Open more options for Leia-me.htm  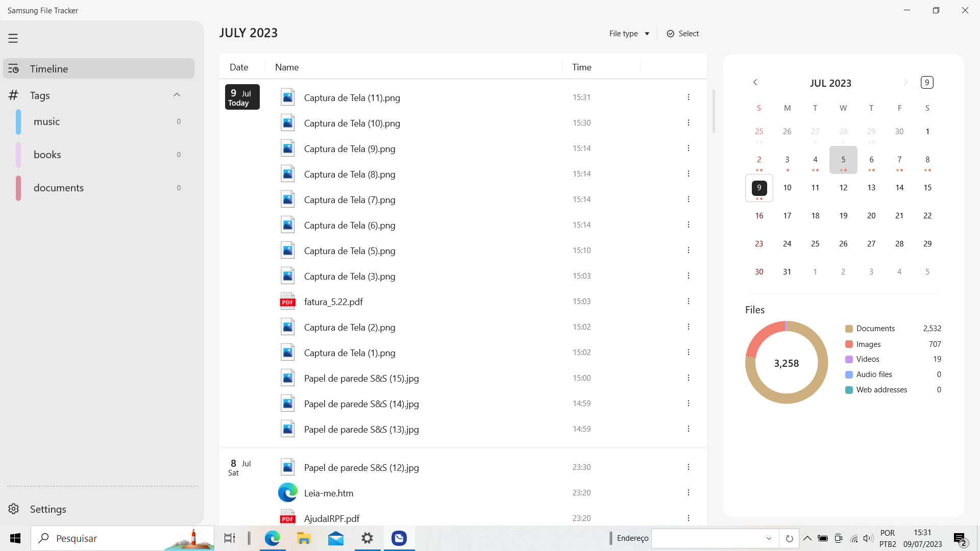click(x=688, y=492)
